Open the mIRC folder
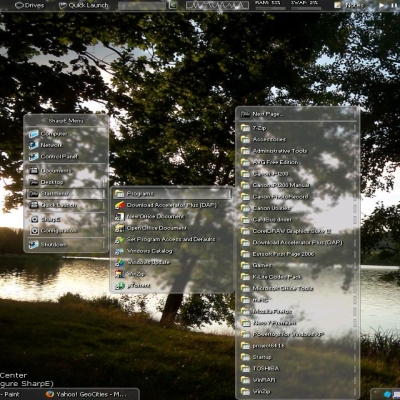The width and height of the screenshot is (400, 400). (298, 300)
